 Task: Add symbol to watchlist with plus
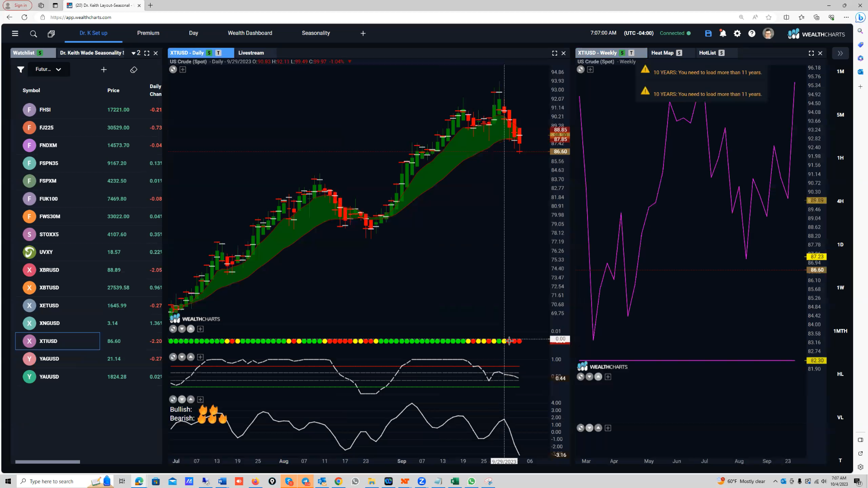click(104, 70)
